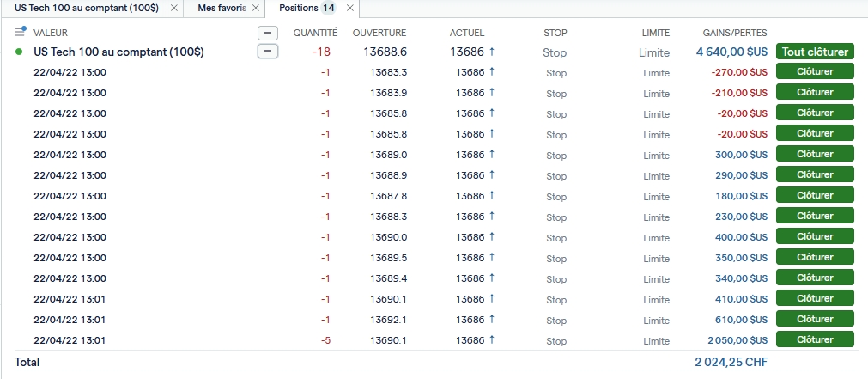Open the US Tech 100 au comptant tab
The width and height of the screenshot is (868, 379).
click(x=87, y=8)
